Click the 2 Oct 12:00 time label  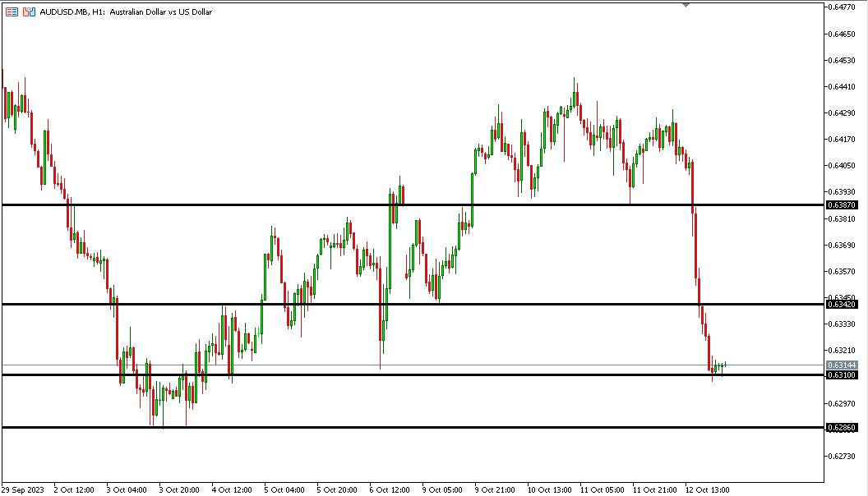74,490
